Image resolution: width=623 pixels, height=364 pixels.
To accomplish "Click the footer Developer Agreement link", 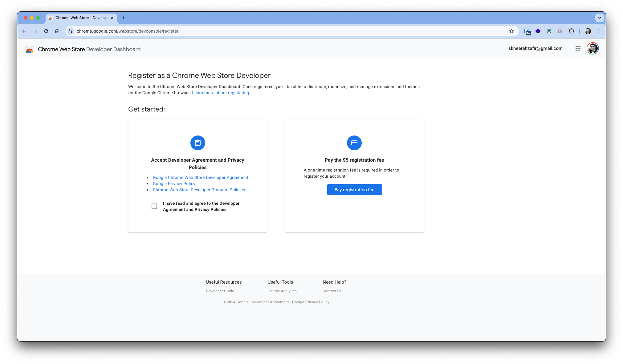I will click(270, 302).
